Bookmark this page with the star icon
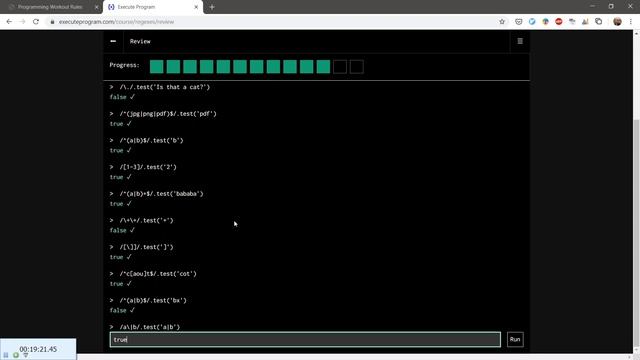Viewport: 640px width, 360px height. coord(502,22)
